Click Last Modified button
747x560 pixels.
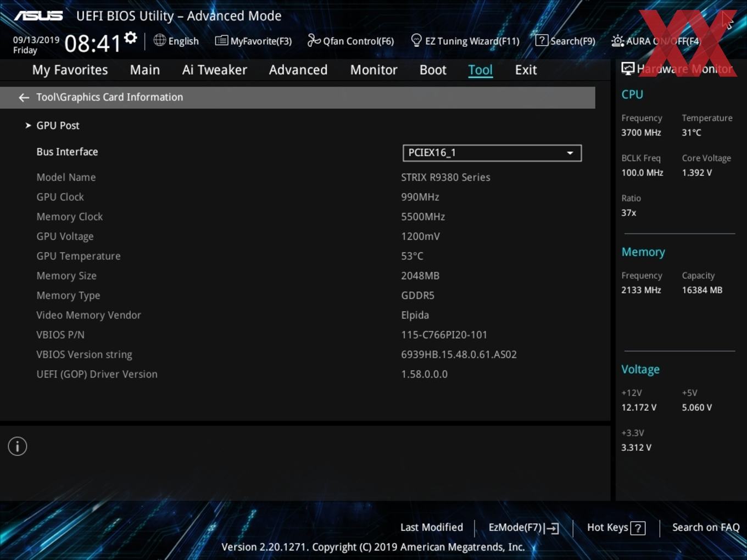point(432,528)
